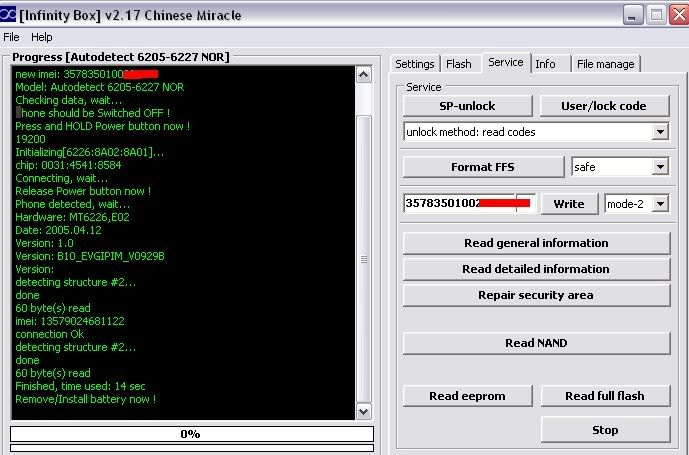Click the Write IMEI button

point(569,204)
